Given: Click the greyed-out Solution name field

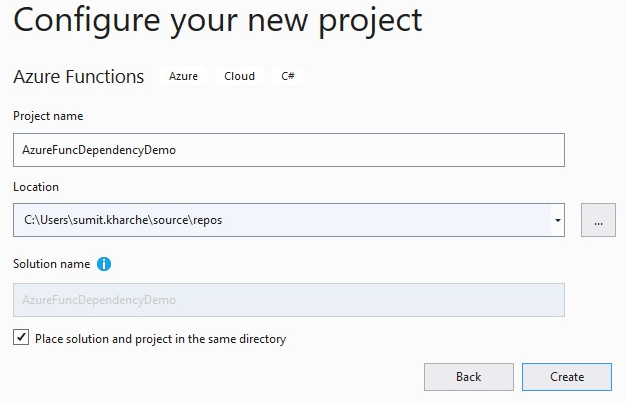Looking at the screenshot, I should point(288,300).
